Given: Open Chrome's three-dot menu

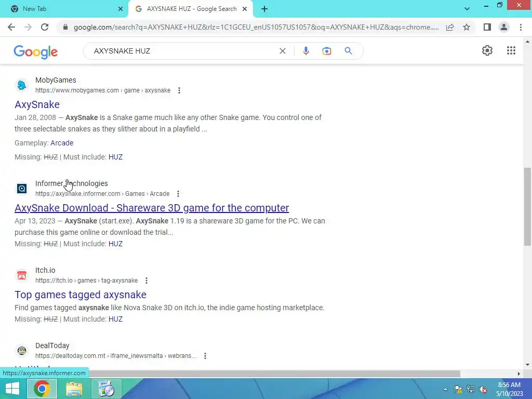Looking at the screenshot, I should pyautogui.click(x=521, y=27).
